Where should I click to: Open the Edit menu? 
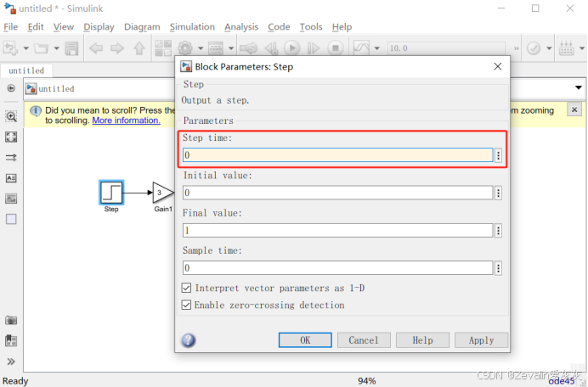click(x=36, y=27)
